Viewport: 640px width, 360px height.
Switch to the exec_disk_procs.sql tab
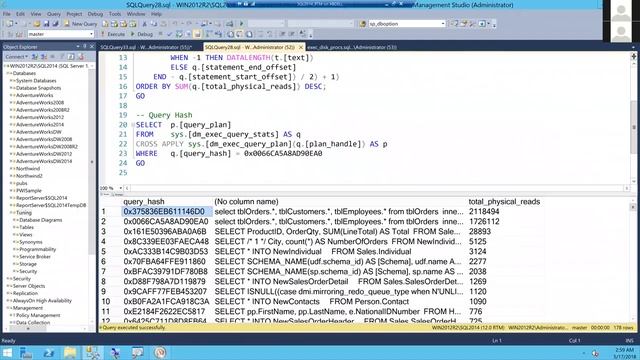pos(352,47)
